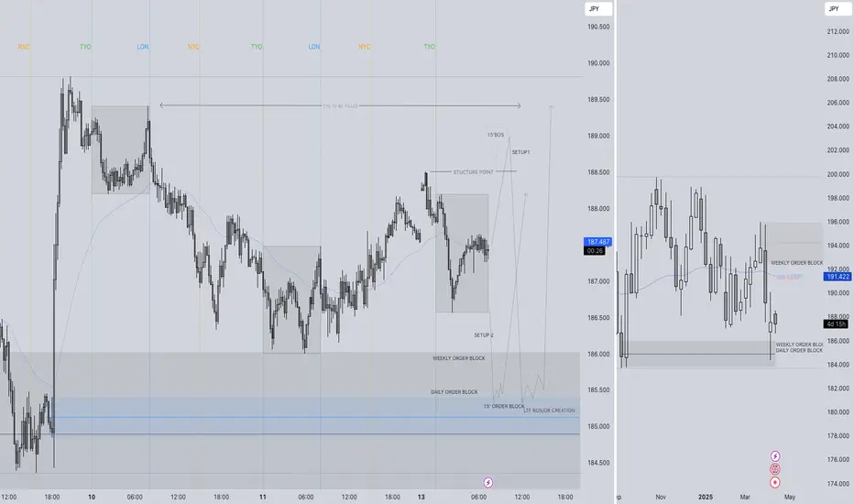Select right chart WEEKLY ORDER BLOCK label near 192.000
The width and height of the screenshot is (854, 504).
point(797,263)
